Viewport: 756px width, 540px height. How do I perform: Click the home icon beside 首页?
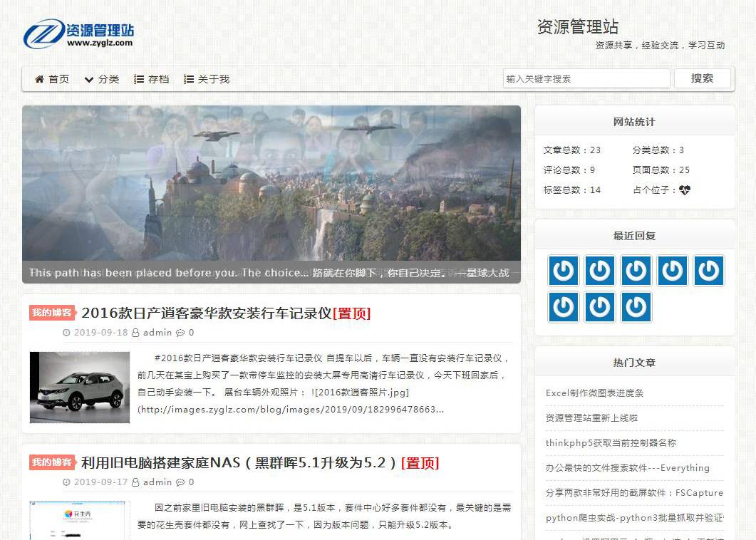coord(39,79)
